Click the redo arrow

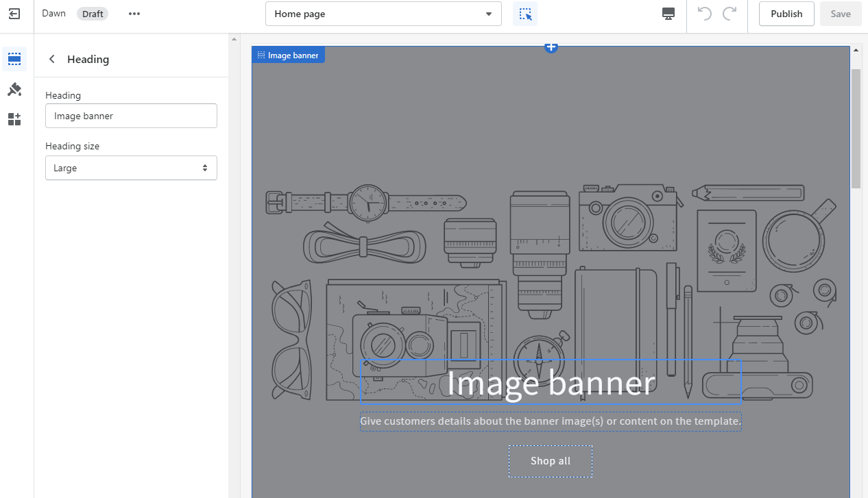[x=730, y=14]
